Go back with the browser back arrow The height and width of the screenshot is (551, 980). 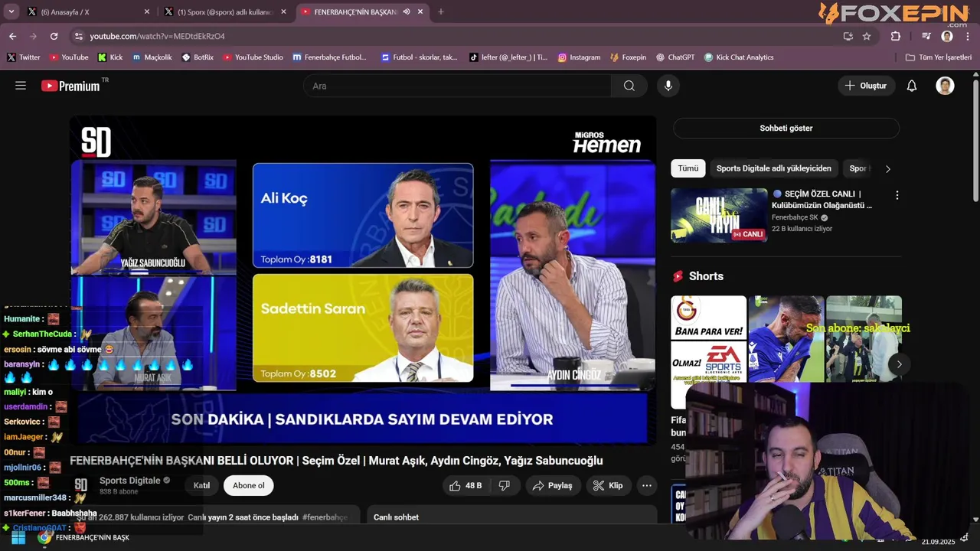click(12, 36)
